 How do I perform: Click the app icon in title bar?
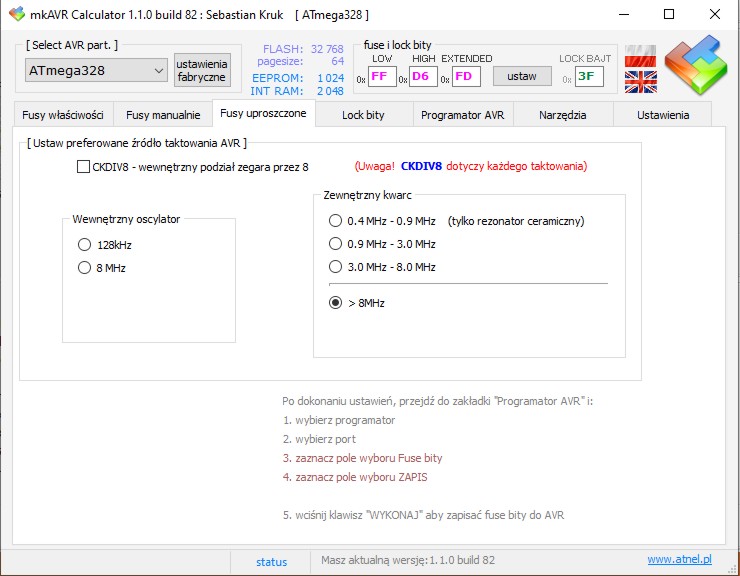click(x=16, y=14)
